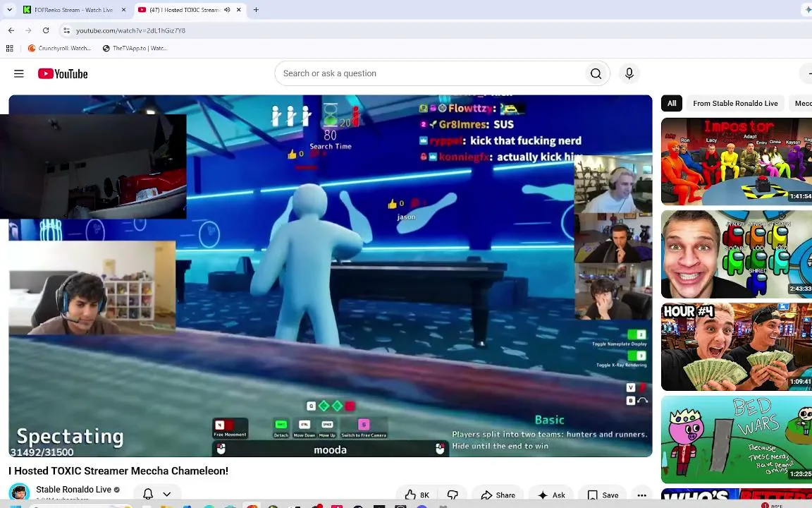Click the kick that chat message
This screenshot has height=508, width=812.
[500, 140]
